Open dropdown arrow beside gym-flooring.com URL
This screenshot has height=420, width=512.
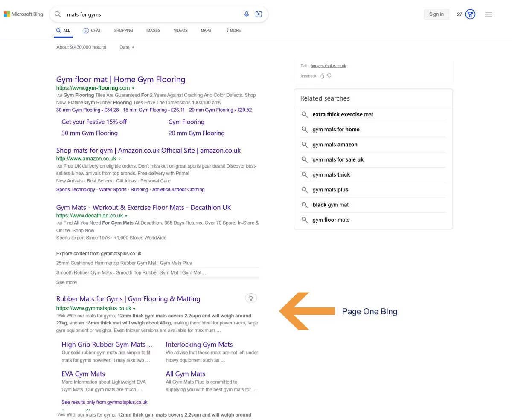133,88
